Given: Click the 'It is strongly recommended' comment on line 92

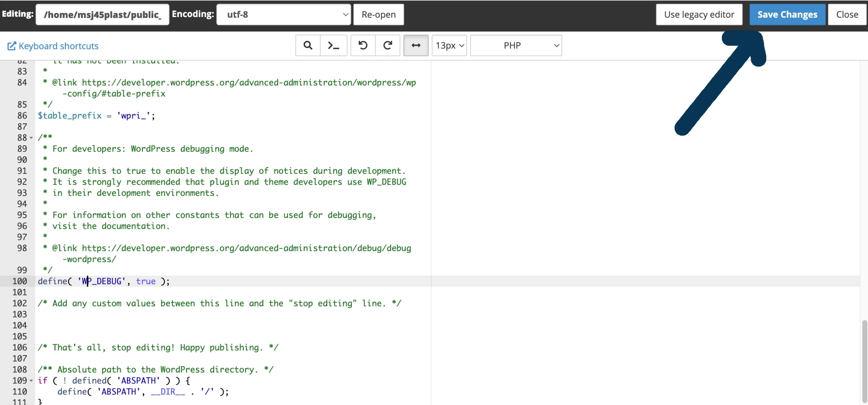Looking at the screenshot, I should click(229, 182).
